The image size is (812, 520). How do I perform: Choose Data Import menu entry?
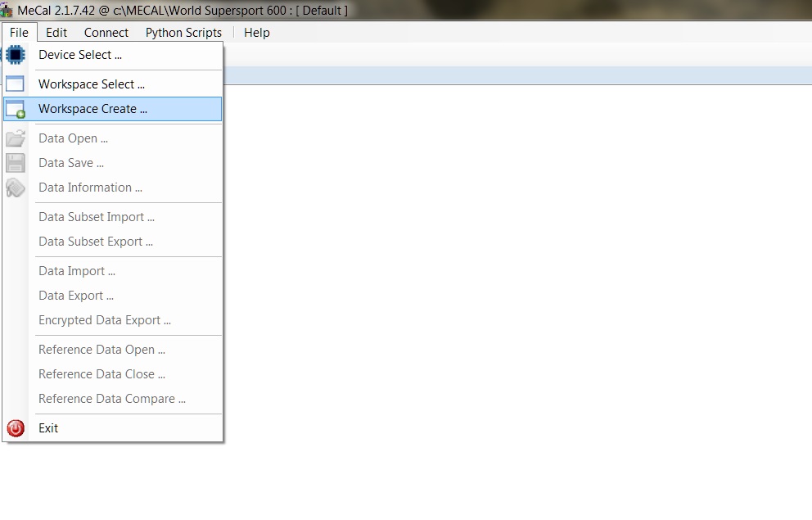pos(113,271)
